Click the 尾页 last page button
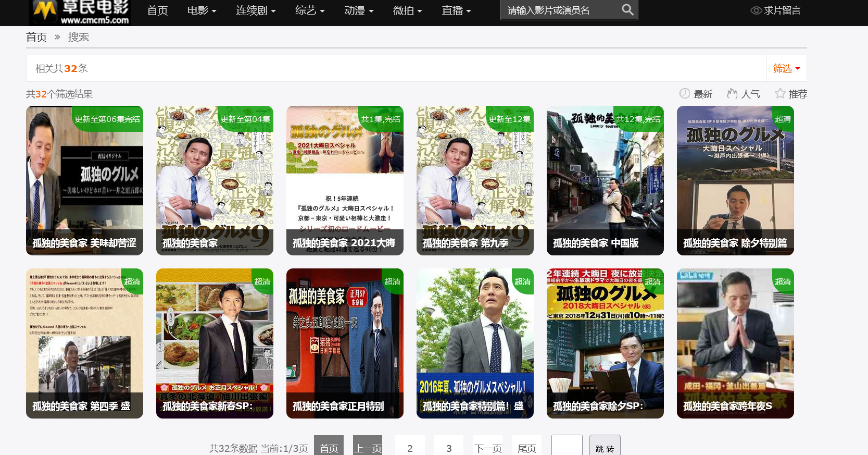The height and width of the screenshot is (455, 868). coord(527,446)
